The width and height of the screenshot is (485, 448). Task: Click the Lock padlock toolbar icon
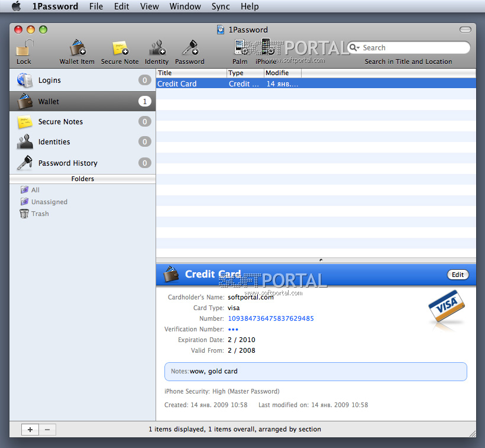pyautogui.click(x=24, y=47)
